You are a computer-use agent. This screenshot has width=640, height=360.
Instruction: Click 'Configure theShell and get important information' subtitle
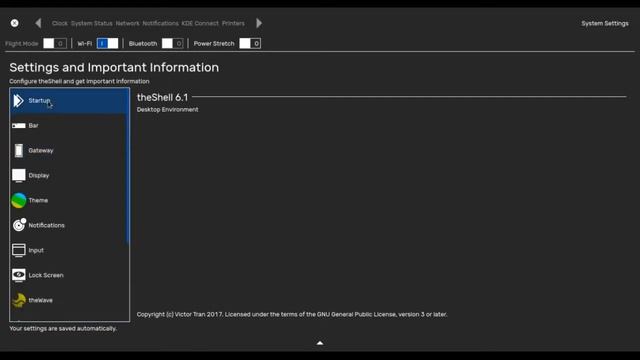pos(79,81)
